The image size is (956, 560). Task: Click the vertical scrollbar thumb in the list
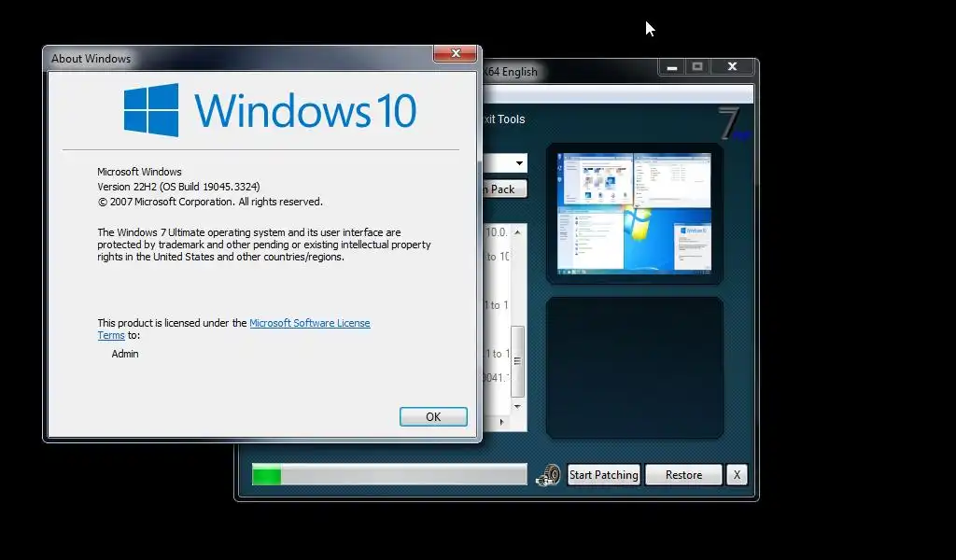(x=517, y=361)
